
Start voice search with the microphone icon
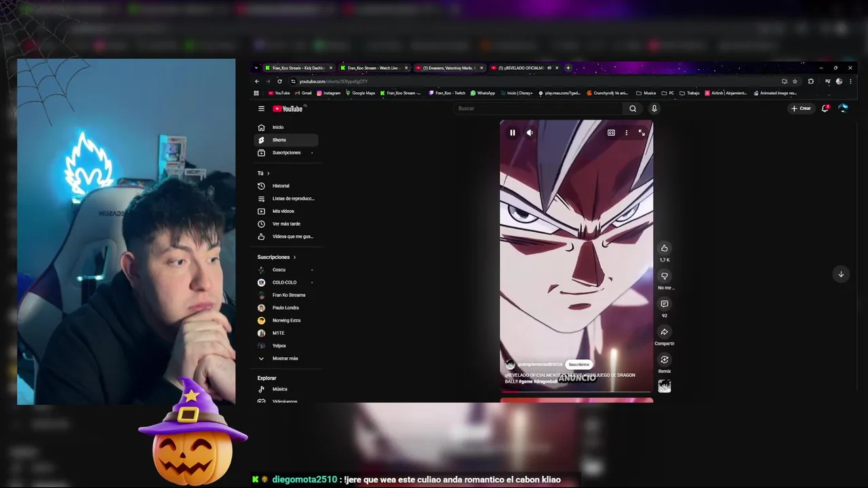click(x=654, y=108)
